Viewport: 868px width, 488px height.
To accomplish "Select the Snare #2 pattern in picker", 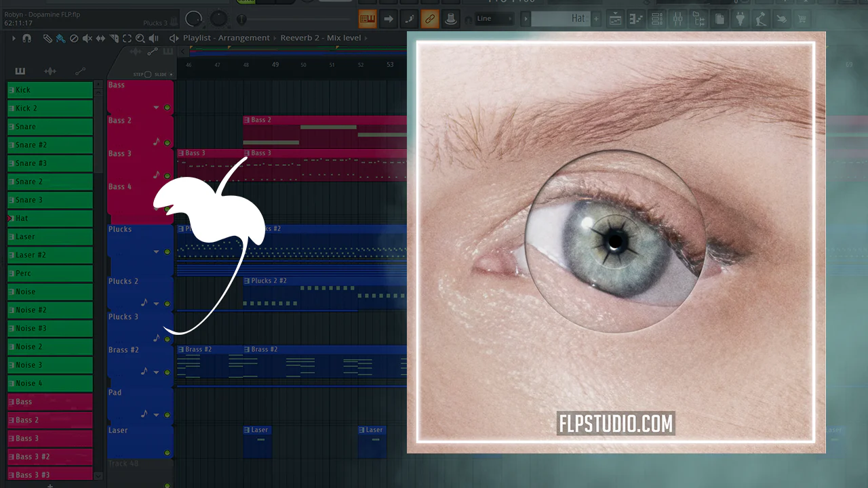I will pos(50,145).
